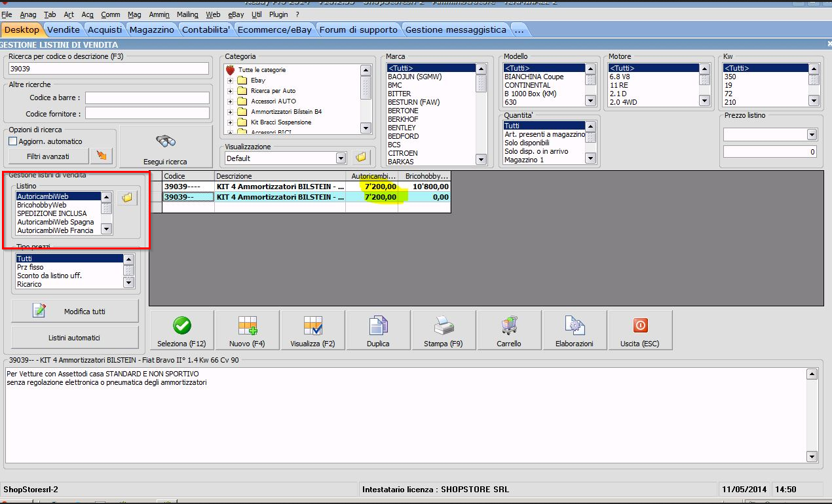Create a new entry with Nuovo (F4)

248,331
